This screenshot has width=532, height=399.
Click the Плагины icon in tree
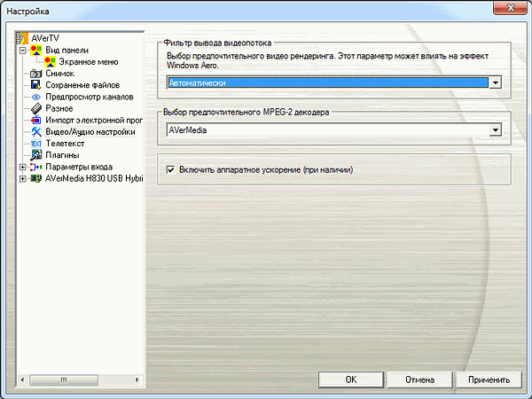point(36,154)
